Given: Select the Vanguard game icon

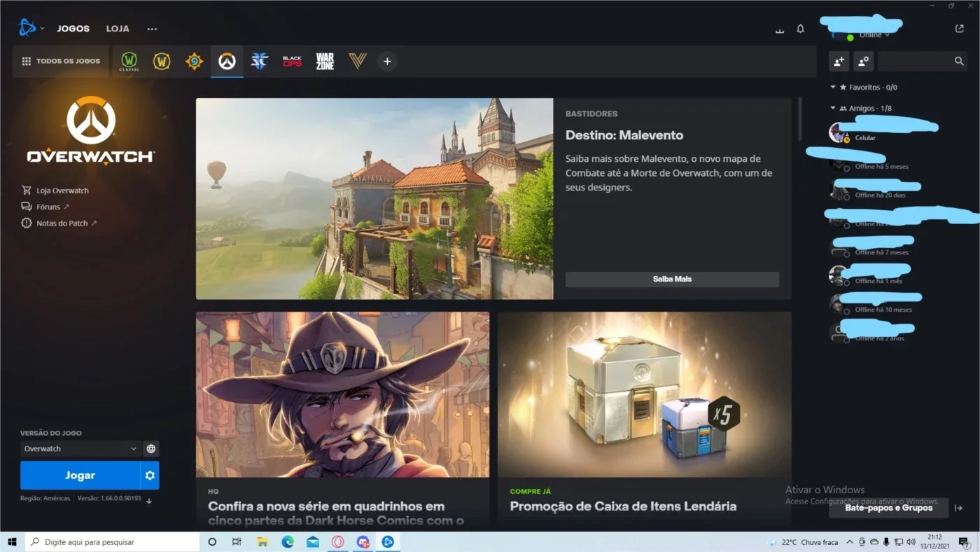Looking at the screenshot, I should pos(358,61).
